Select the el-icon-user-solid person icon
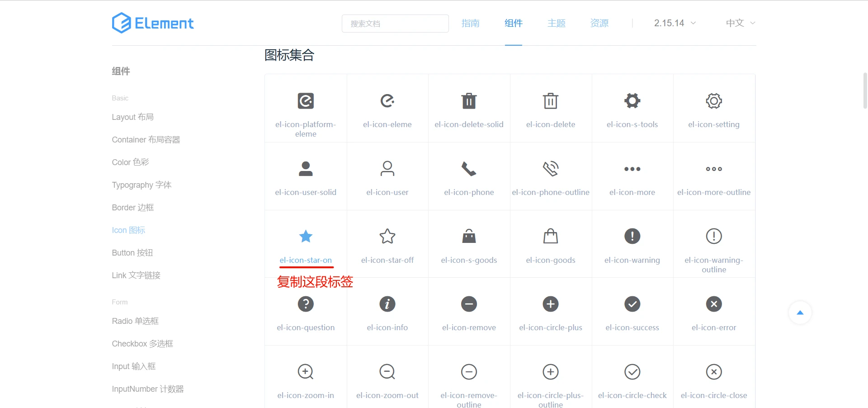This screenshot has height=408, width=868. tap(306, 169)
